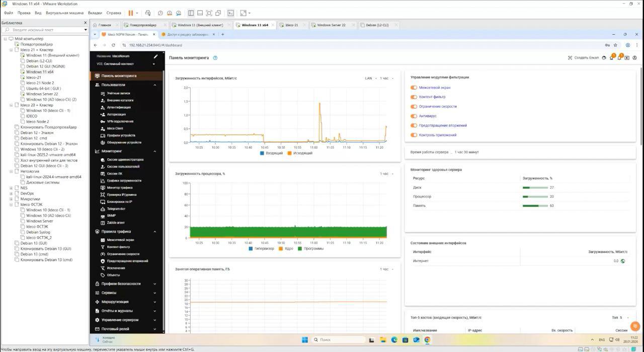Viewport: 644px width, 352px height.
Task: Click the Internet interface globe status icon
Action: click(x=623, y=261)
